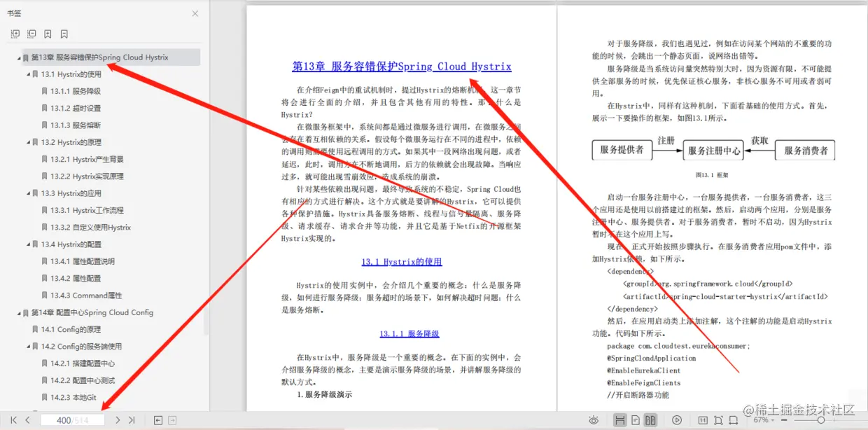Open bookmark 14.2.3 本地Git

[73, 398]
